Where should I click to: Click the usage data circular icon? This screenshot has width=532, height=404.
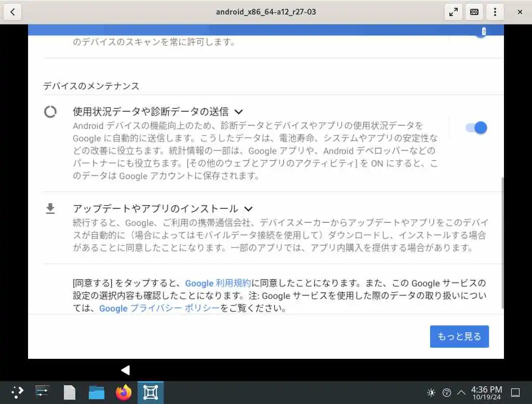pos(50,112)
